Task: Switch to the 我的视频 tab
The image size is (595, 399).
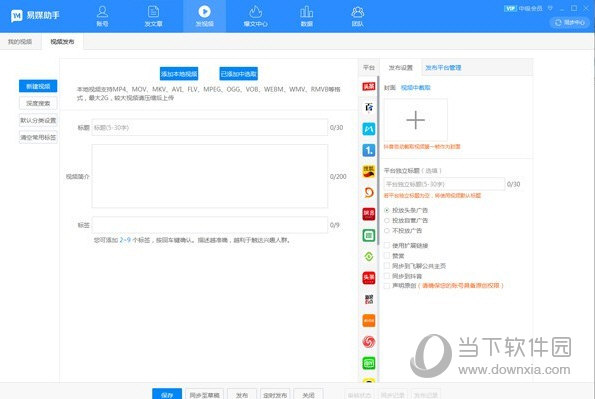Action: click(x=20, y=41)
